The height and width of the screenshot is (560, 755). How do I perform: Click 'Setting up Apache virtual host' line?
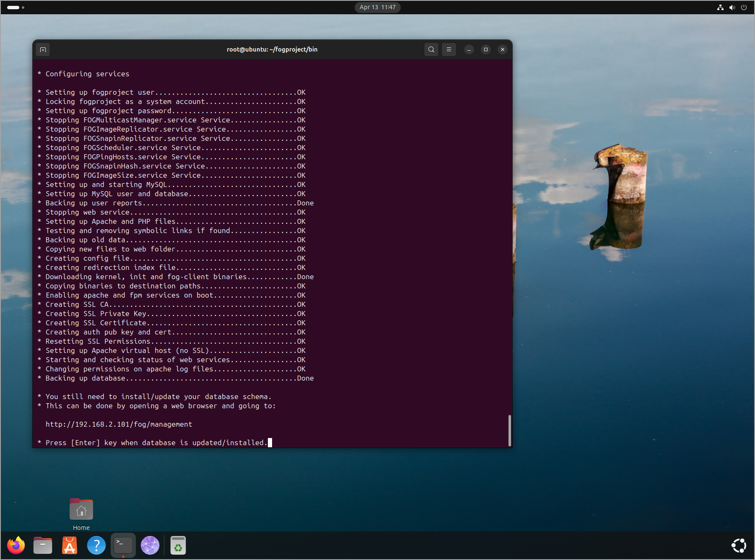click(171, 350)
